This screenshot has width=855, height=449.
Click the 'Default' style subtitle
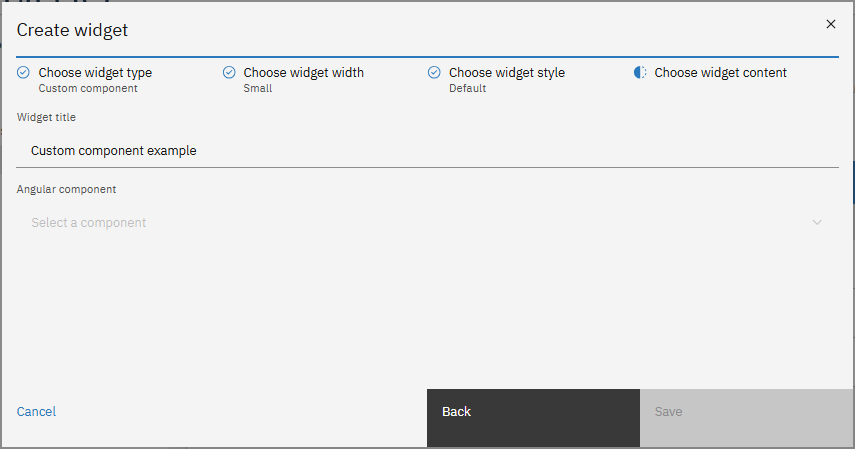pos(467,89)
